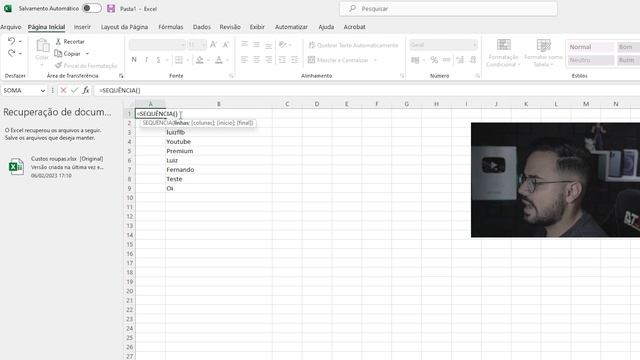Click the fill color bucket swatch

tap(200, 60)
